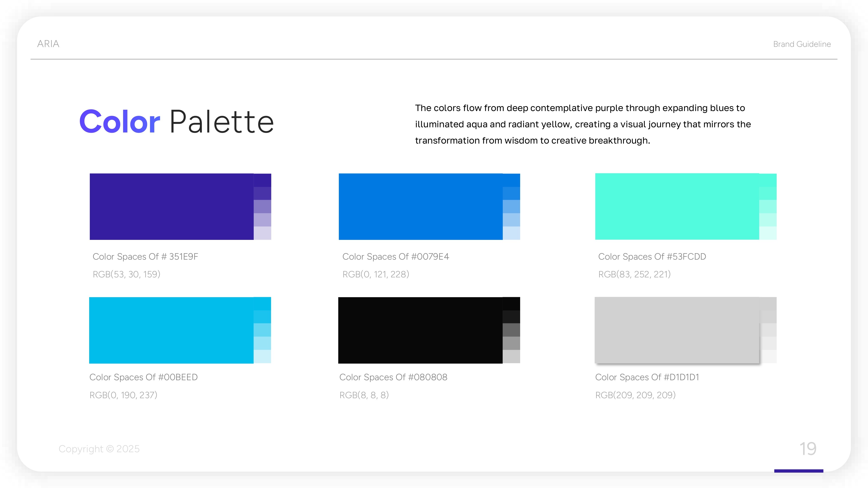This screenshot has height=488, width=868.
Task: Select the cyan #00BEED color block
Action: pos(171,330)
